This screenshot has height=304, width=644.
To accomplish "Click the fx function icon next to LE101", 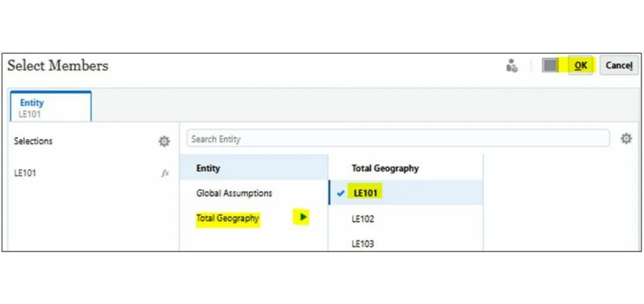I will click(165, 173).
